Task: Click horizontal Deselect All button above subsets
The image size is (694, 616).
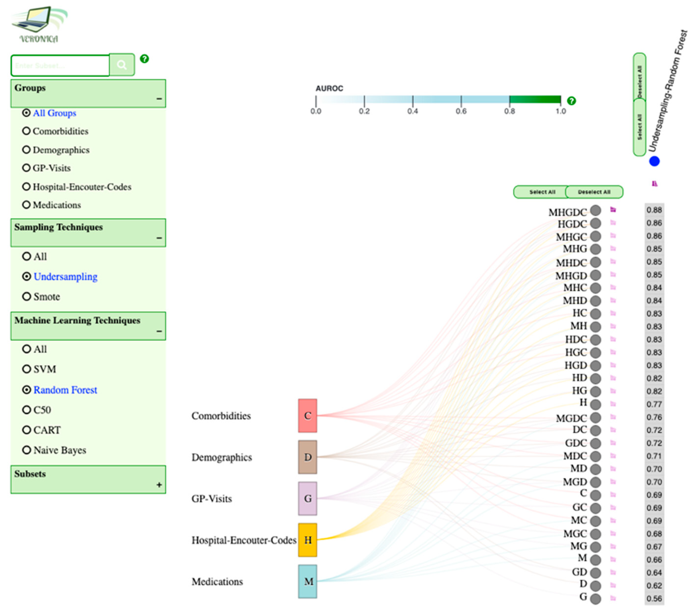Action: (594, 192)
